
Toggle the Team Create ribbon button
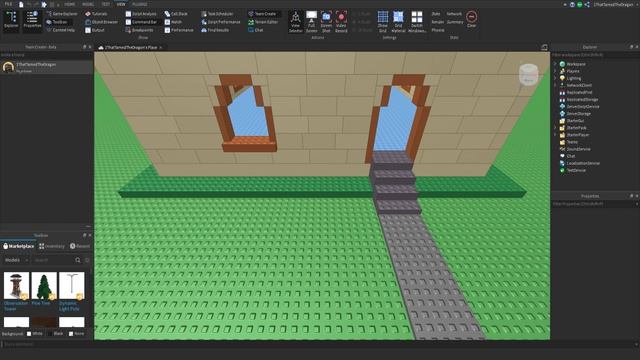(x=262, y=14)
